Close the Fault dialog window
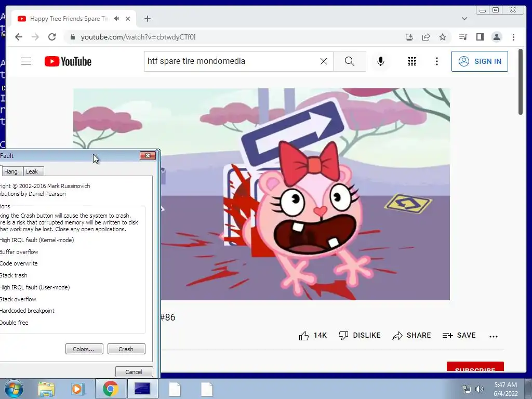The height and width of the screenshot is (399, 532). click(x=148, y=155)
